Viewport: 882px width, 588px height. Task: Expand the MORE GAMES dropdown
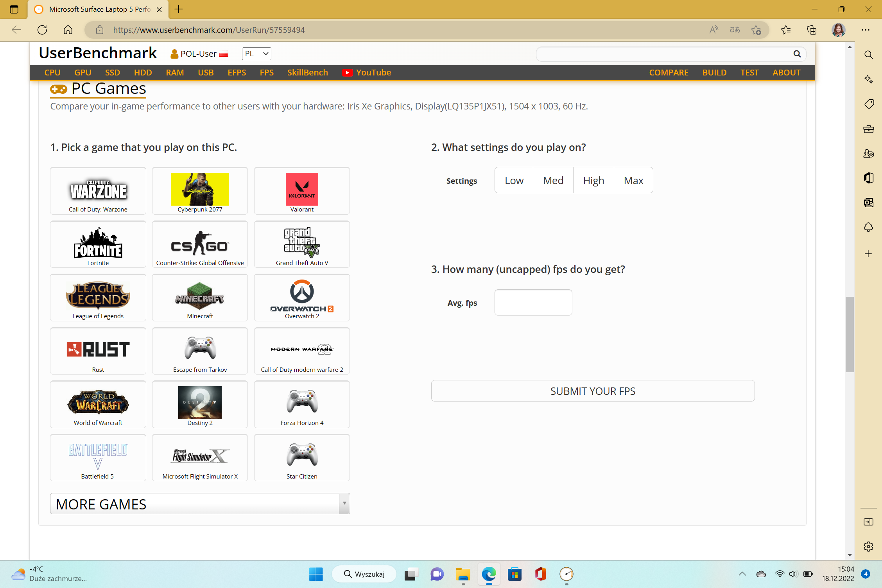point(200,504)
